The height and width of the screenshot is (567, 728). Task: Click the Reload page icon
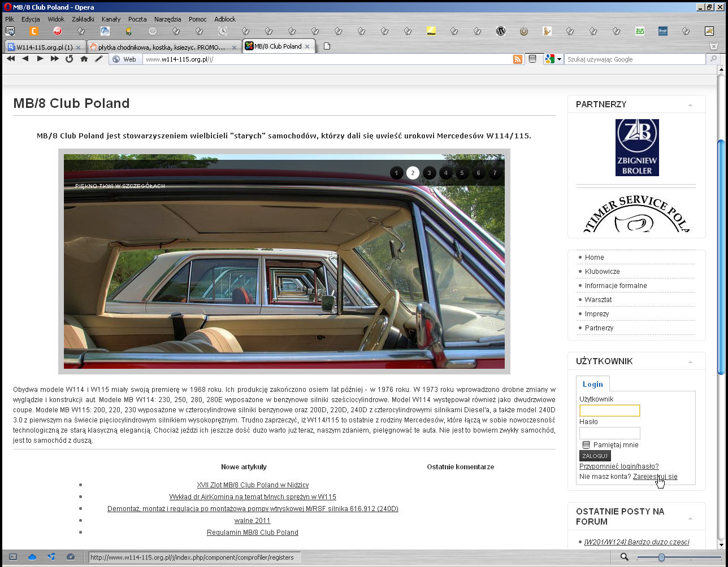click(69, 59)
